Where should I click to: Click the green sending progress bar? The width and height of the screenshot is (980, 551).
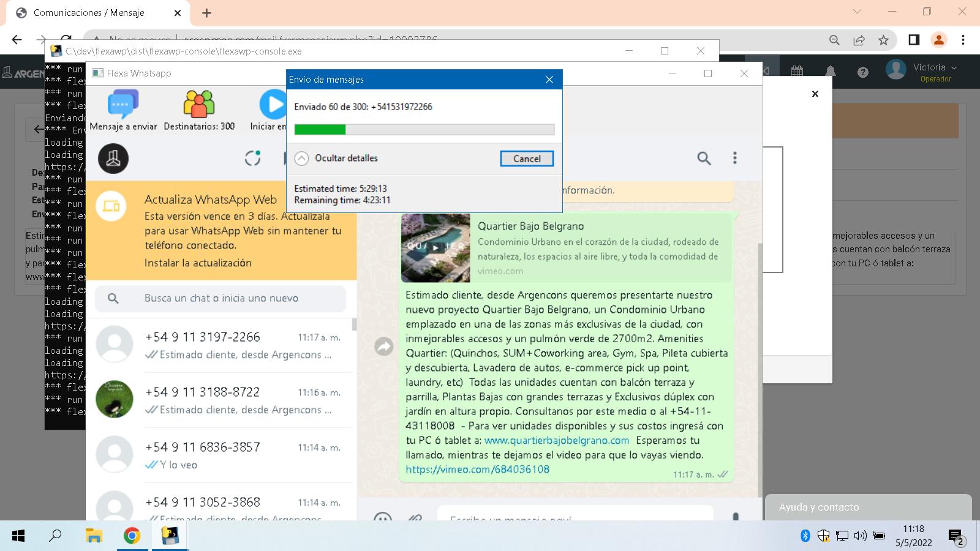424,129
